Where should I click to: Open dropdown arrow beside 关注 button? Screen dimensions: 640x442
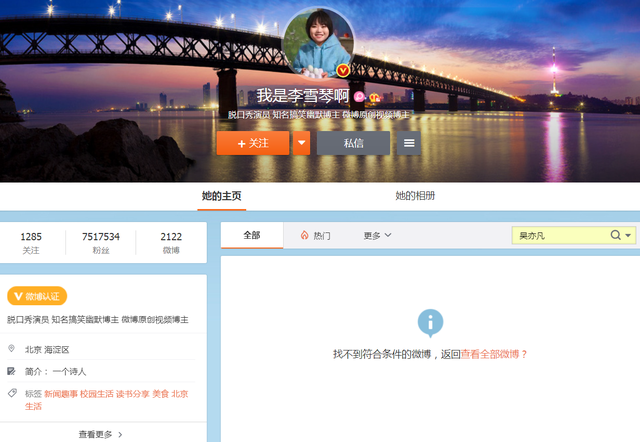[302, 143]
